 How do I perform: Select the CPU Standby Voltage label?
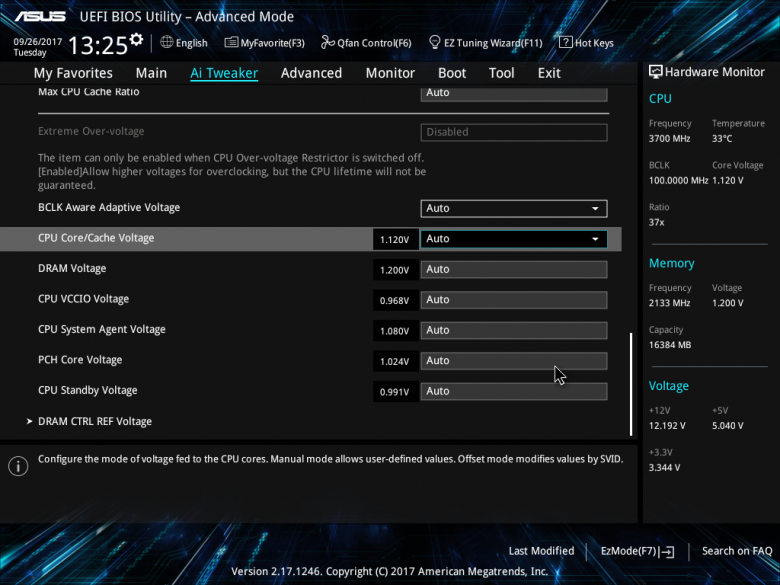click(x=88, y=390)
